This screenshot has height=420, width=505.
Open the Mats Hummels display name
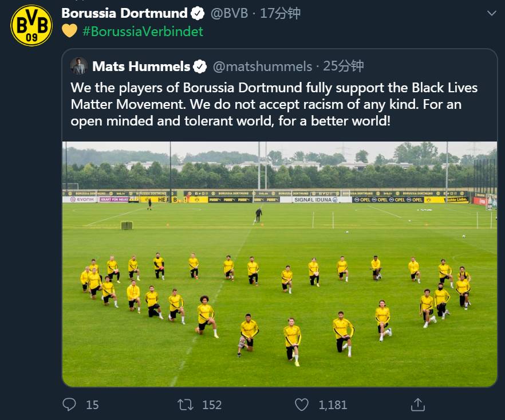coord(141,66)
